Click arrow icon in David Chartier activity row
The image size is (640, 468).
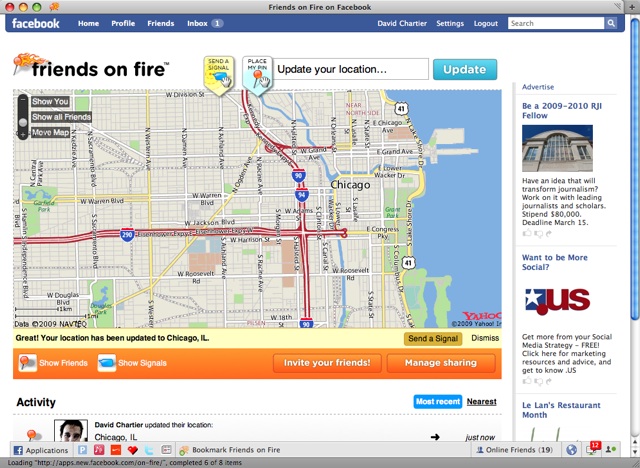point(435,437)
